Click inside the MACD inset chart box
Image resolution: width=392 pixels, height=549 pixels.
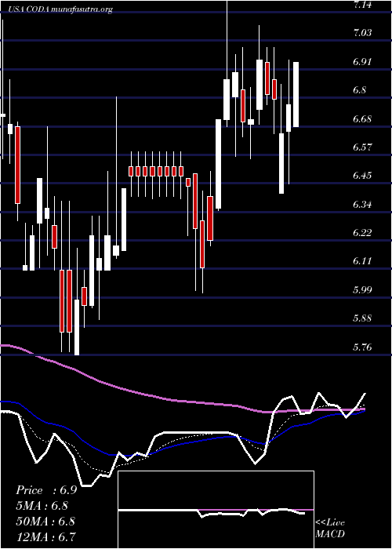pyautogui.click(x=216, y=510)
